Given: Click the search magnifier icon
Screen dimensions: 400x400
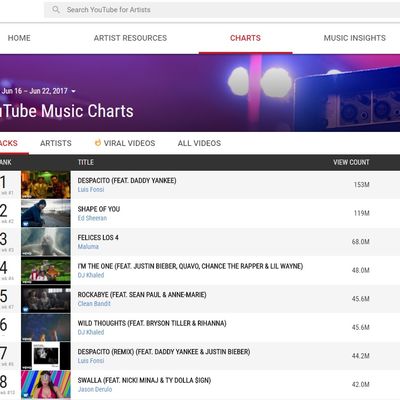Looking at the screenshot, I should (56, 10).
